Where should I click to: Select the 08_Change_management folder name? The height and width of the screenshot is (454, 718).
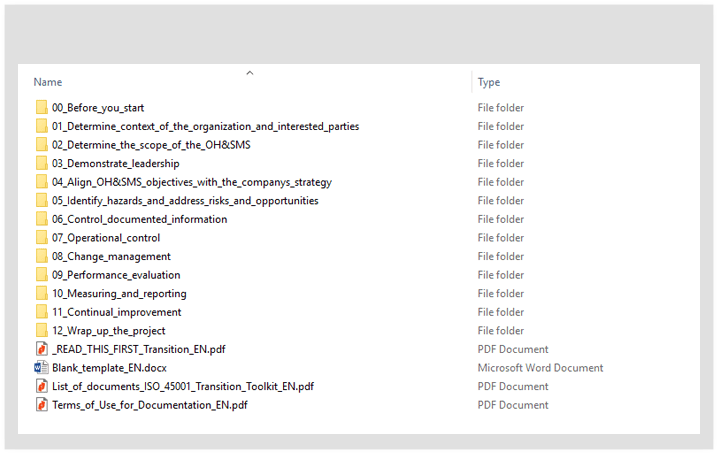click(x=111, y=257)
